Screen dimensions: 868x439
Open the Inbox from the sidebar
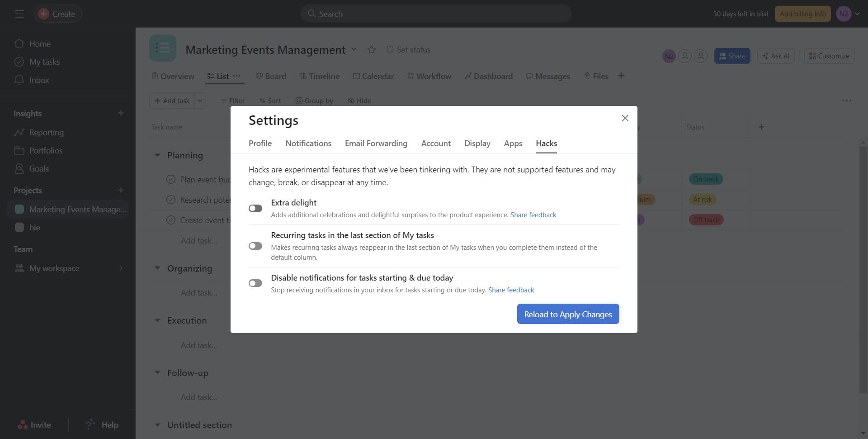pos(38,80)
